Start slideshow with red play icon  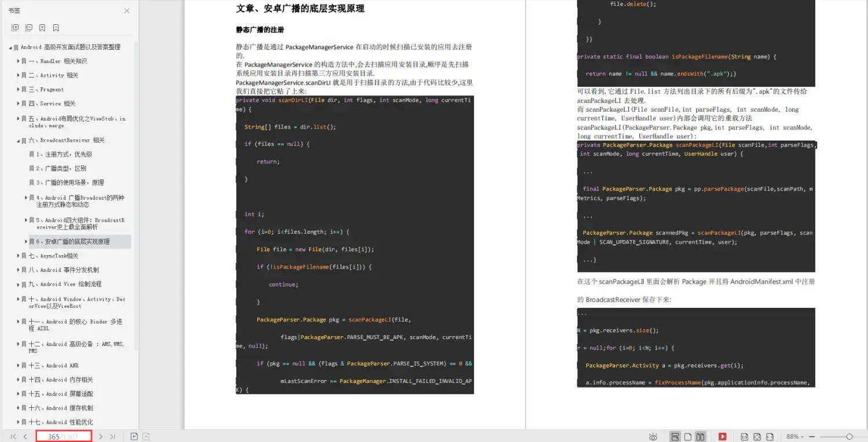tap(723, 437)
